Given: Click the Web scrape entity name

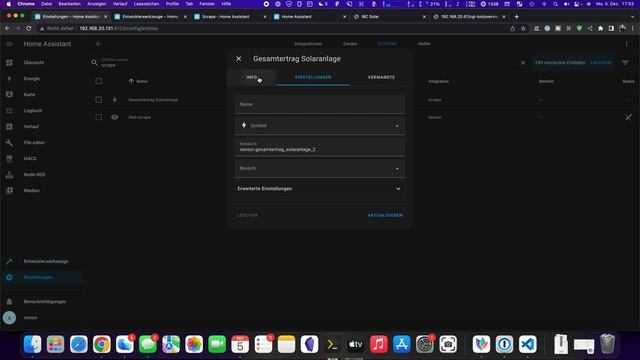Looking at the screenshot, I should click(x=139, y=117).
